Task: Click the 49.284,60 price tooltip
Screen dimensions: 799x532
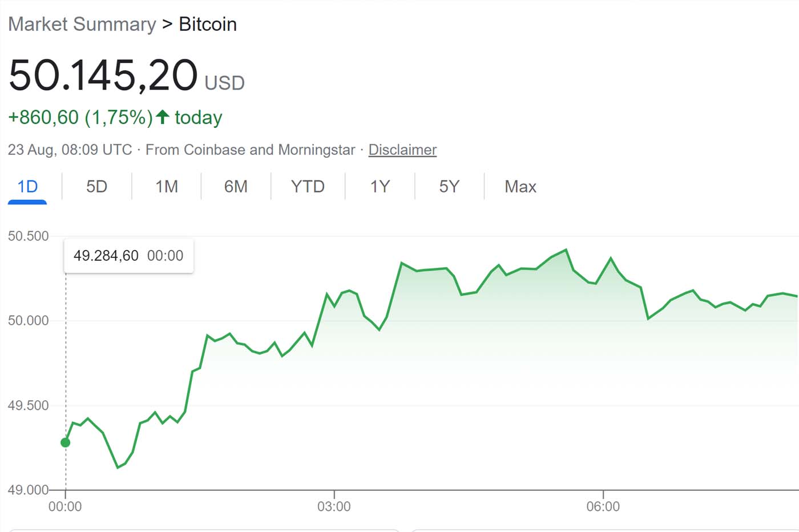Action: click(x=128, y=256)
